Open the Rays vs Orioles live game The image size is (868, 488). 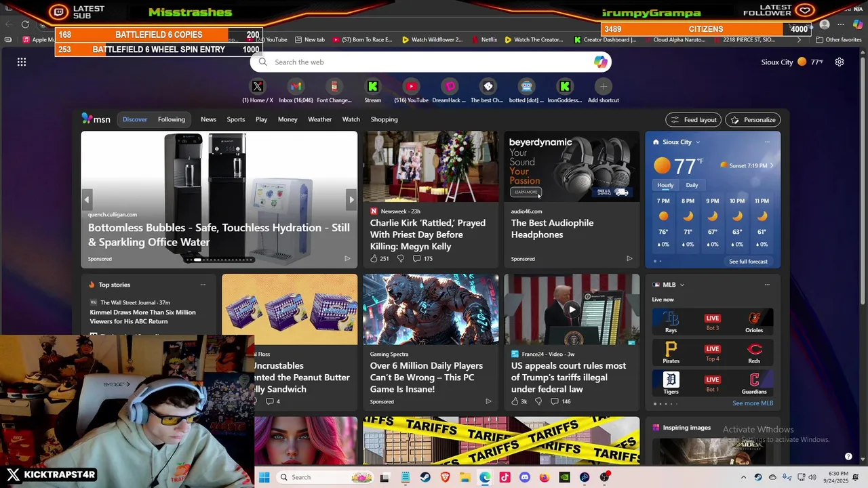point(712,322)
